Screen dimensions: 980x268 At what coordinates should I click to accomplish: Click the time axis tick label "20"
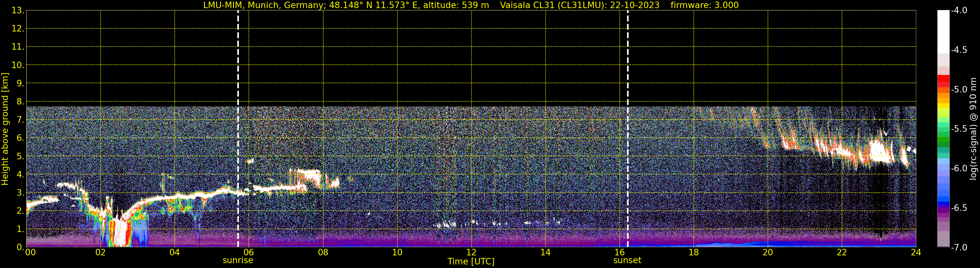point(768,252)
